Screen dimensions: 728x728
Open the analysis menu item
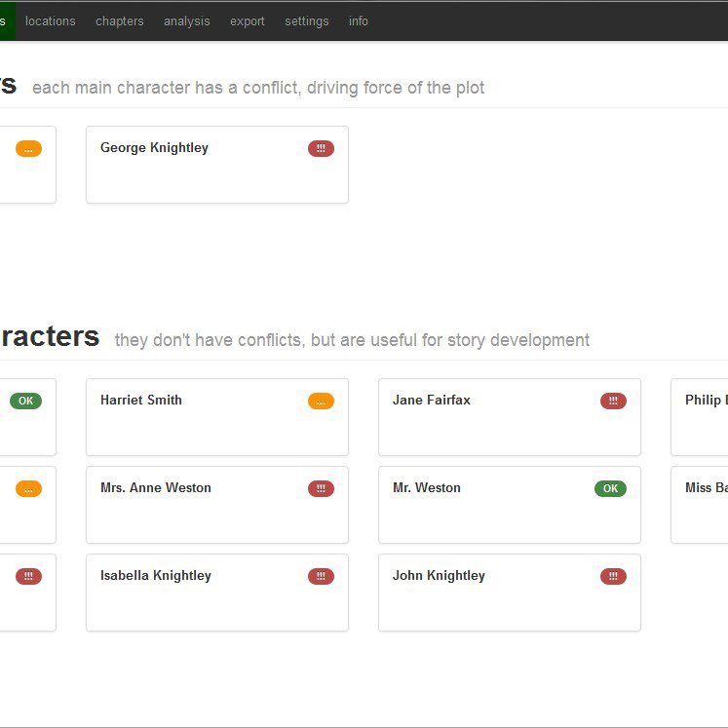pos(187,20)
